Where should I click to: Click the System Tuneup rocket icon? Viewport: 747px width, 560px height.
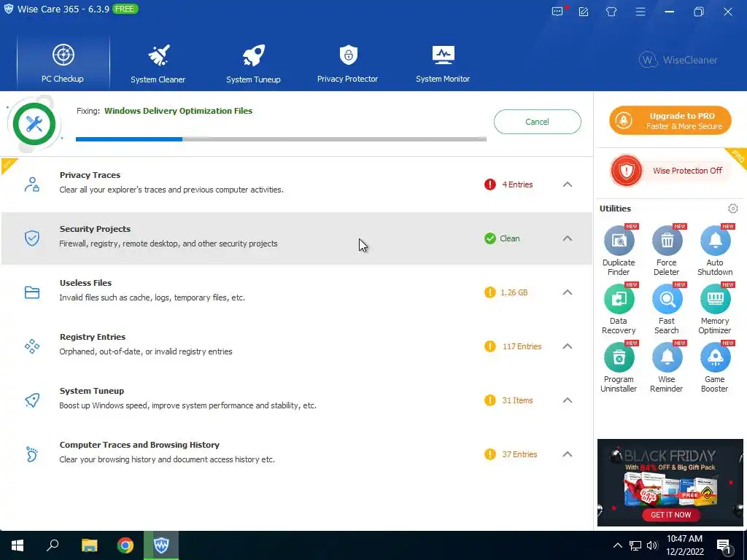[x=32, y=400]
